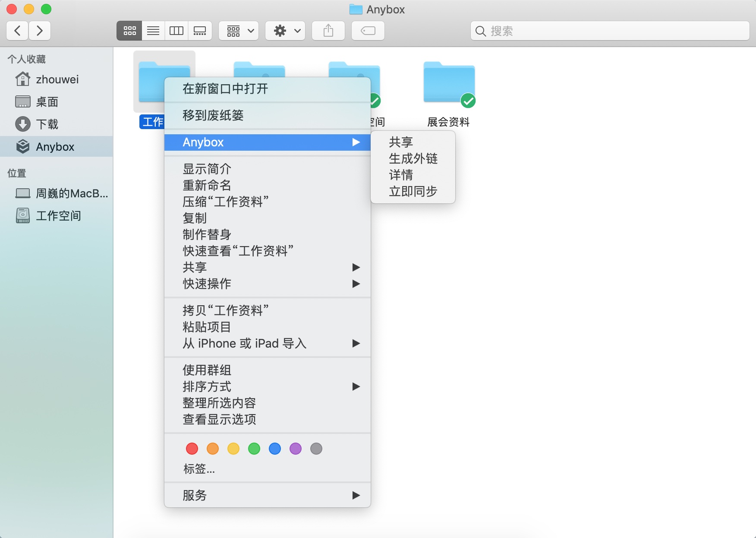Choose 立即同步 in Anybox submenu
Viewport: 756px width, 538px height.
tap(413, 191)
